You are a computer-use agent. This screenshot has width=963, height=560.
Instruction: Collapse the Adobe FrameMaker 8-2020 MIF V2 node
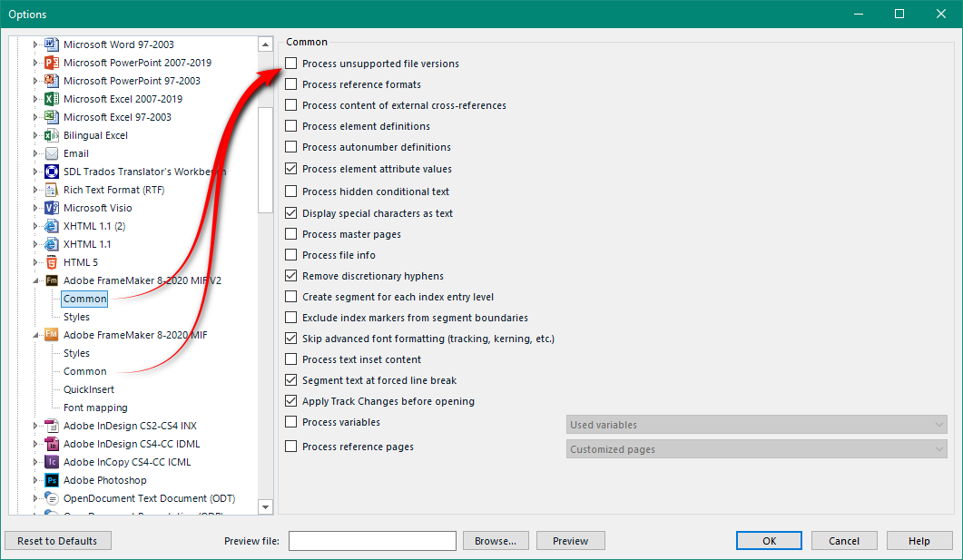coord(35,280)
